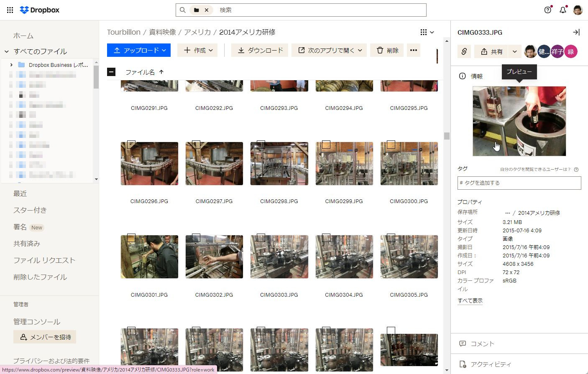Open the CIMG0305.JPG thumbnail
588x374 pixels.
[409, 257]
